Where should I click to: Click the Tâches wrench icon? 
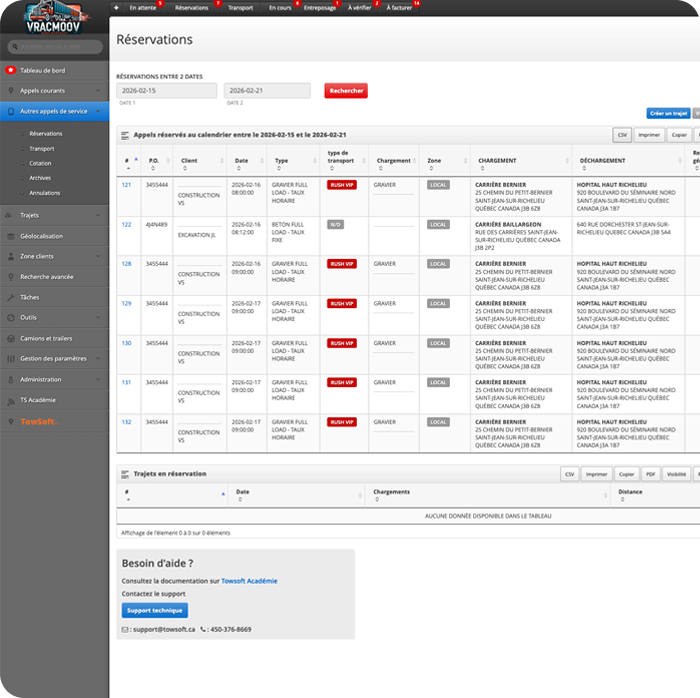coord(11,297)
